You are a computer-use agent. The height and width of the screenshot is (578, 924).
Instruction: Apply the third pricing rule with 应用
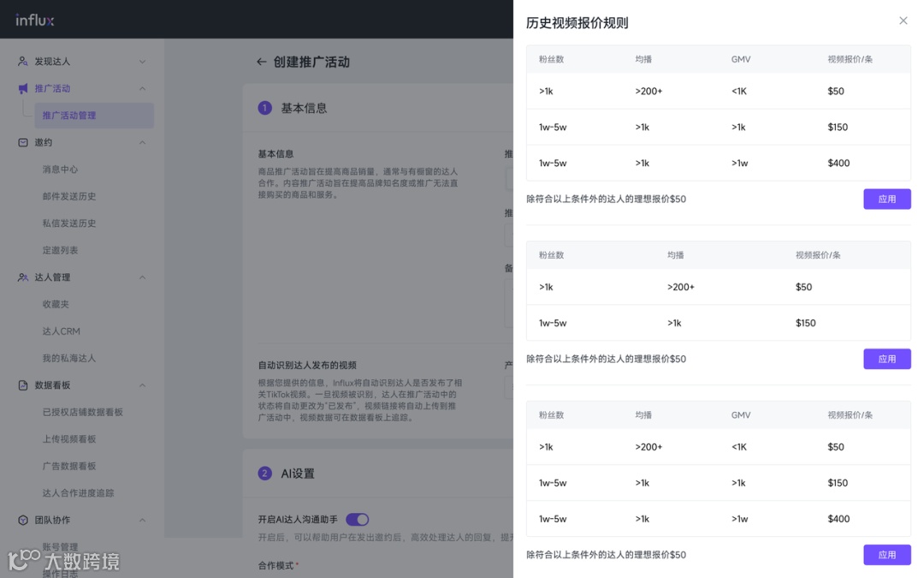point(887,554)
